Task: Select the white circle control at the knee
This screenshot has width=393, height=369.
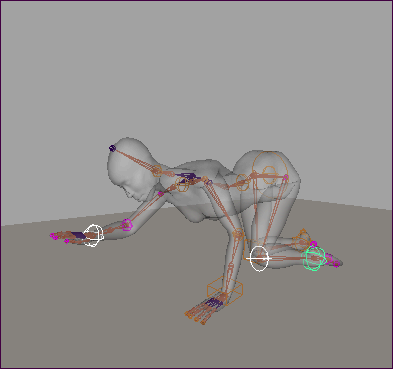Action: point(259,258)
